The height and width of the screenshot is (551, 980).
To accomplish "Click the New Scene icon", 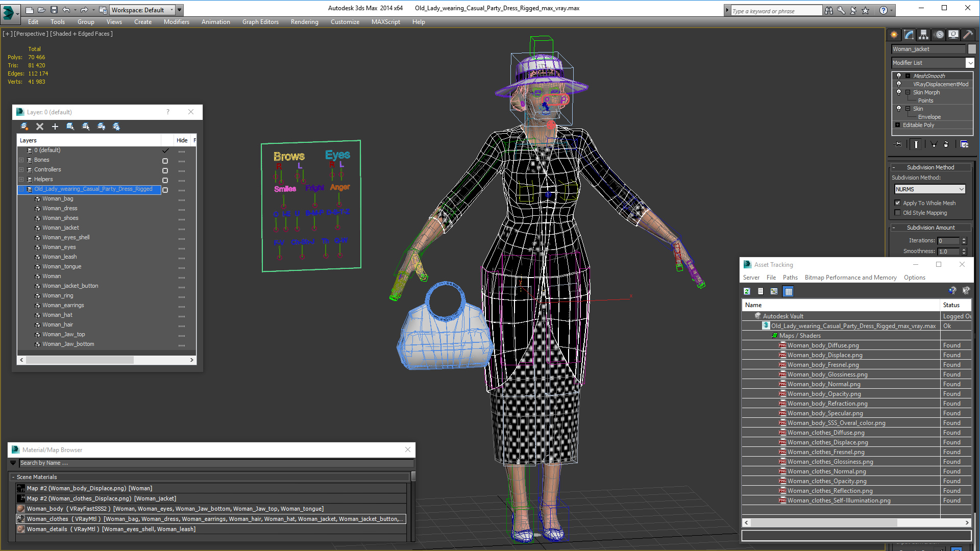I will coord(29,10).
